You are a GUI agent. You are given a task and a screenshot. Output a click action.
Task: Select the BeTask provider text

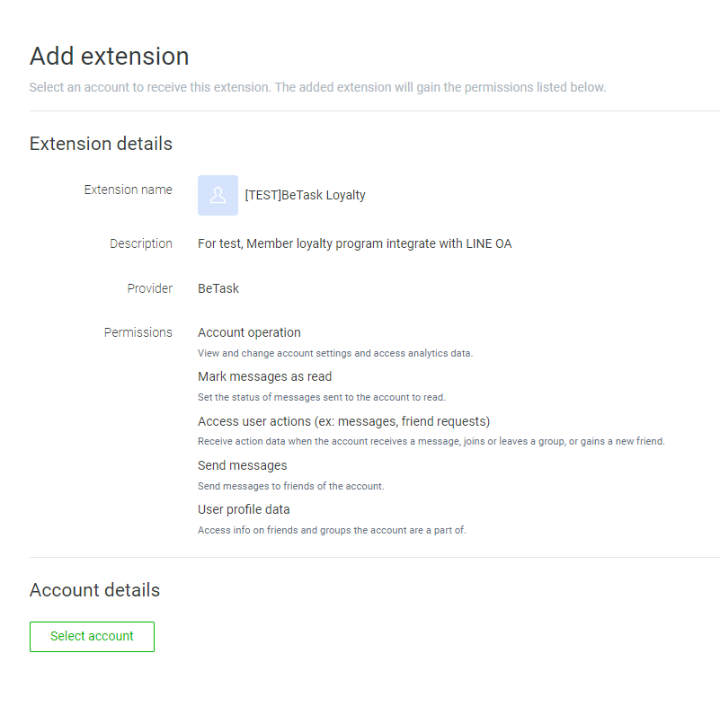218,288
